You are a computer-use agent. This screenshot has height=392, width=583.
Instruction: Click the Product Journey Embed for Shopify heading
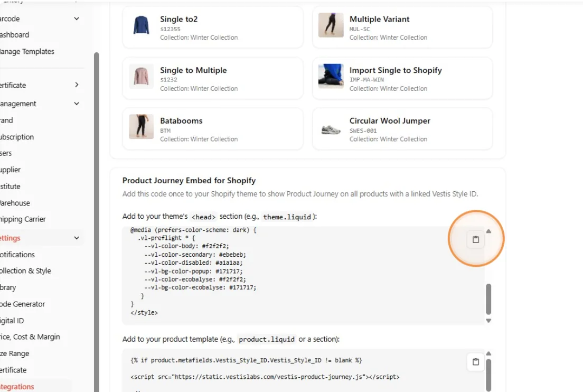click(x=189, y=180)
